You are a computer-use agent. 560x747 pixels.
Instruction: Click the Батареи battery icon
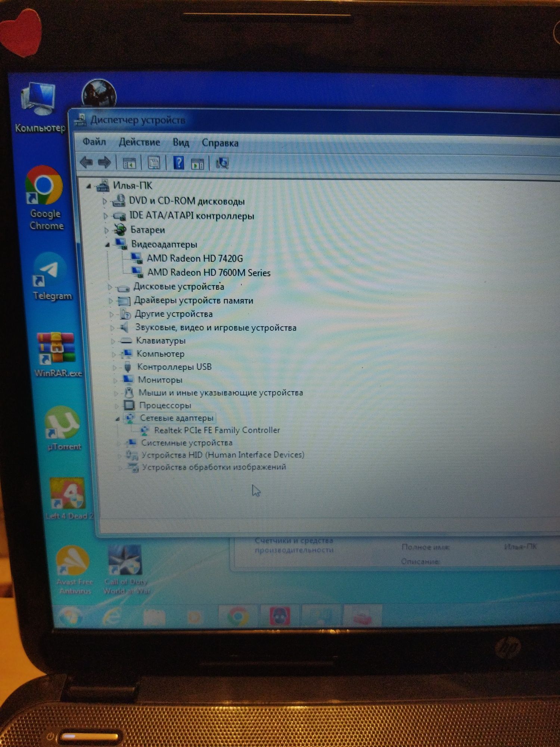(x=120, y=230)
